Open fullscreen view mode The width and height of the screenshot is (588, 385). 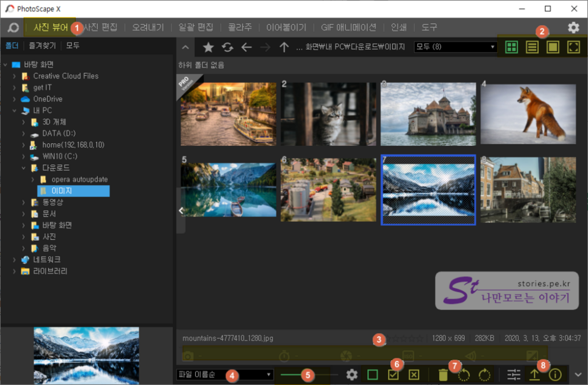point(574,47)
